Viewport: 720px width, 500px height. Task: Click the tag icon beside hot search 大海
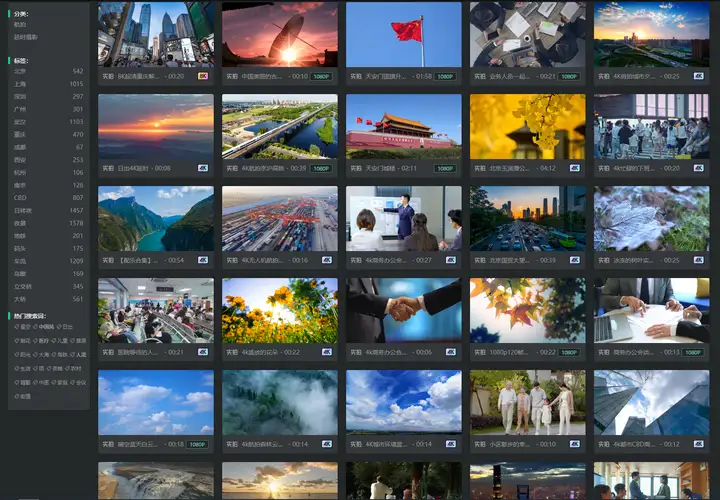point(35,354)
